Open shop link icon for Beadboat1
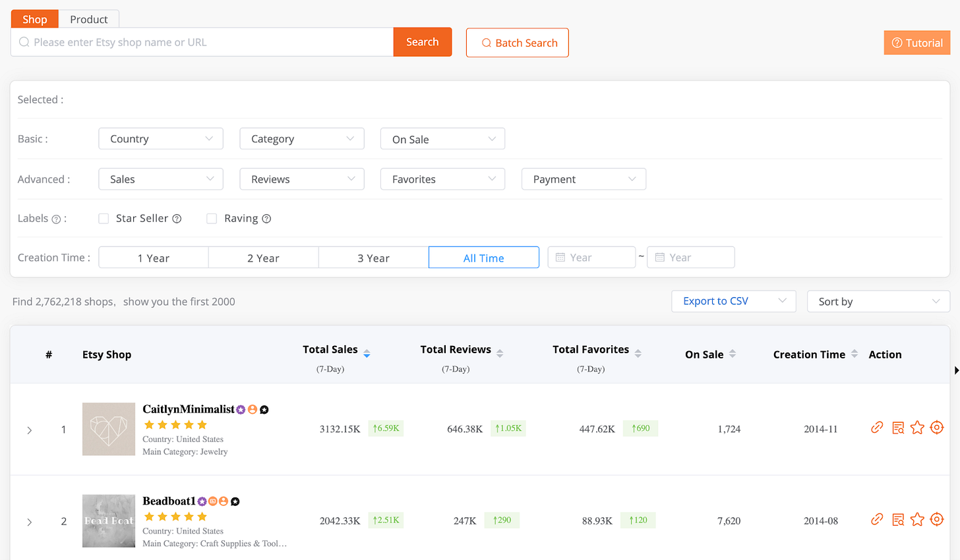The width and height of the screenshot is (960, 560). coord(877,519)
